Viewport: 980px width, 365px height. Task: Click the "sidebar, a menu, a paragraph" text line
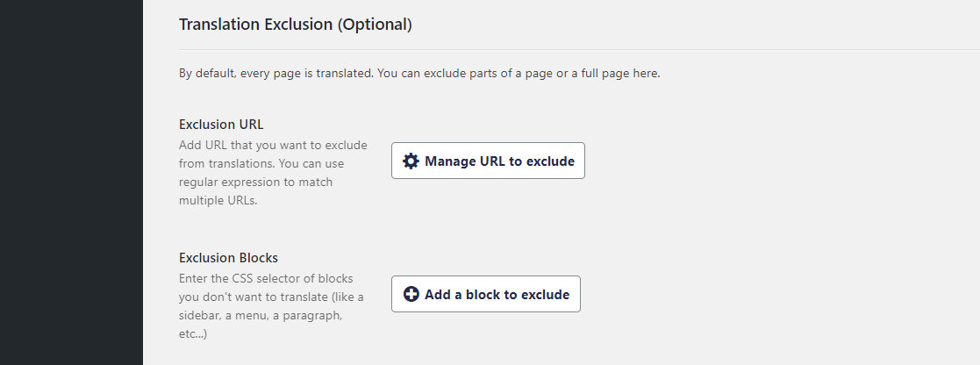[261, 315]
